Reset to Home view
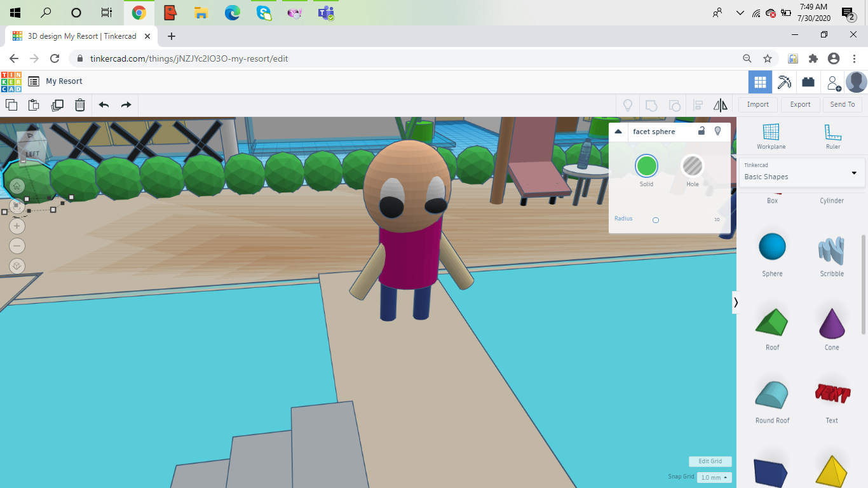This screenshot has width=868, height=488. (17, 186)
